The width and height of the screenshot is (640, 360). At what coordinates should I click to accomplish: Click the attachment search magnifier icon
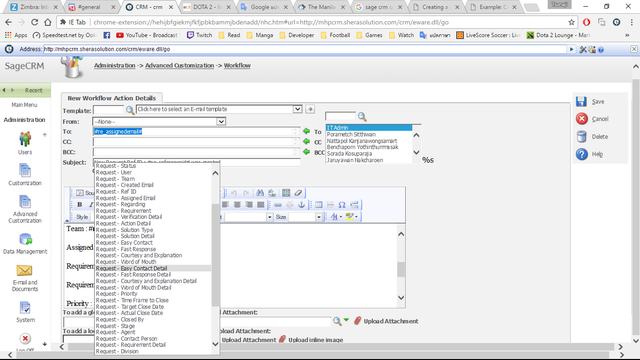[x=337, y=321]
